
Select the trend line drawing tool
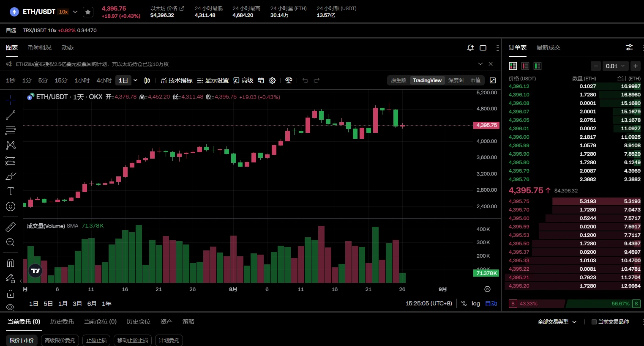tap(11, 115)
